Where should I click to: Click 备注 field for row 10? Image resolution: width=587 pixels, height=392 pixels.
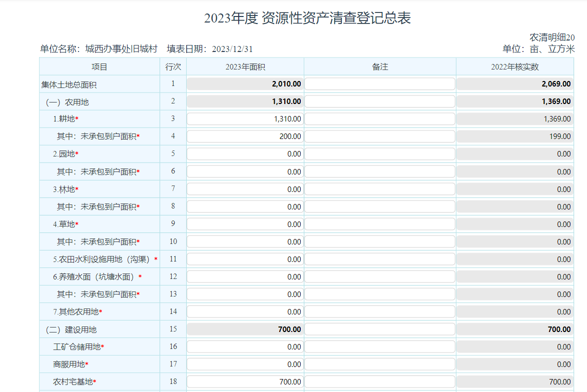click(380, 242)
